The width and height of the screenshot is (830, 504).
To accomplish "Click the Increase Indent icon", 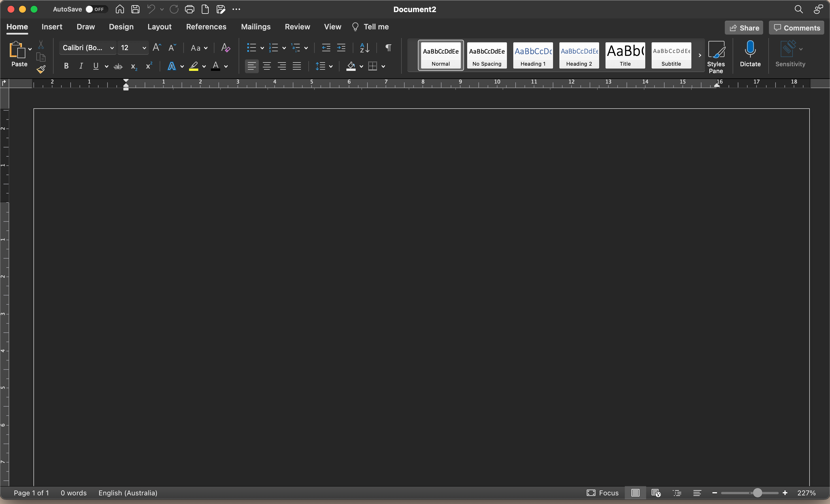I will [341, 48].
